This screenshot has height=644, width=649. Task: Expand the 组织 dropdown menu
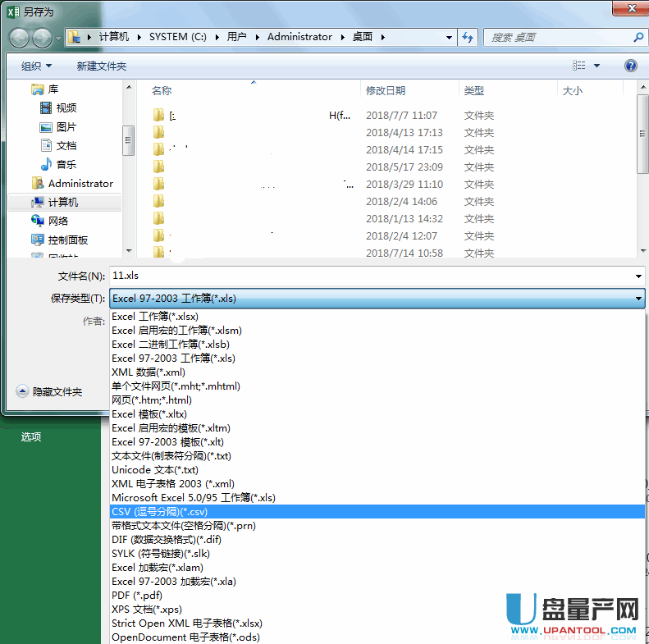point(36,66)
